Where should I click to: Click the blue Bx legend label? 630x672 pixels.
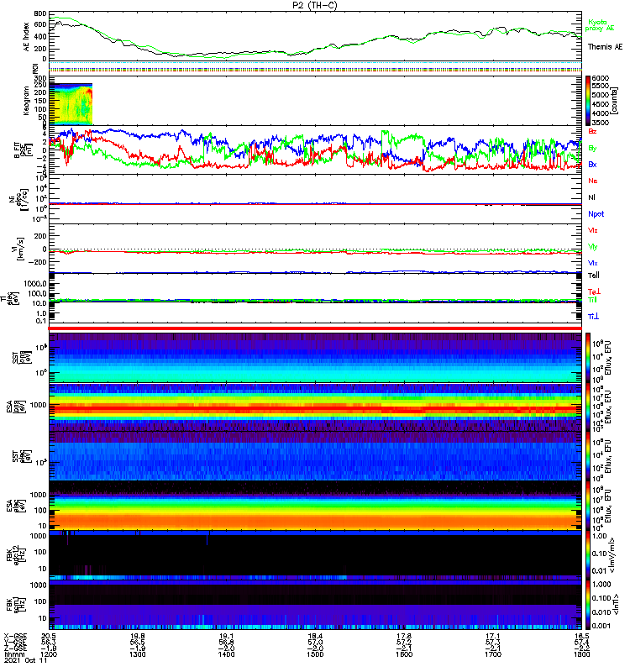tap(592, 165)
